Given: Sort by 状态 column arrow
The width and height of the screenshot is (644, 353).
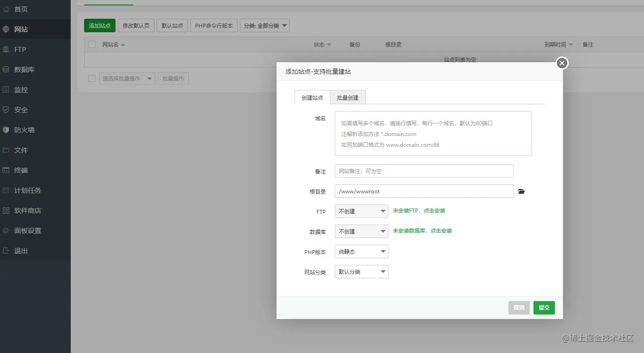Looking at the screenshot, I should (x=329, y=45).
